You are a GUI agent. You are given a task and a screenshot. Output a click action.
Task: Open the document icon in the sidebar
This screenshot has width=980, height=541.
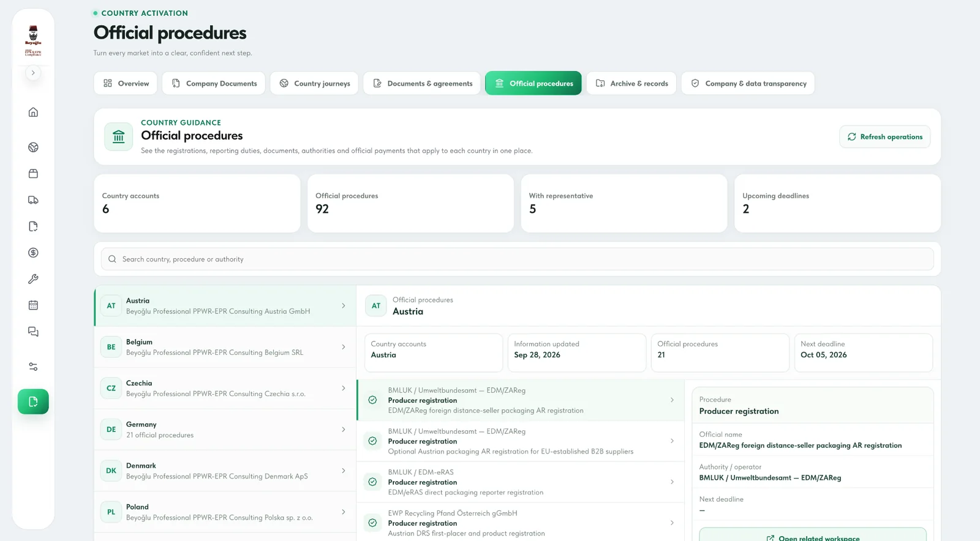click(33, 226)
